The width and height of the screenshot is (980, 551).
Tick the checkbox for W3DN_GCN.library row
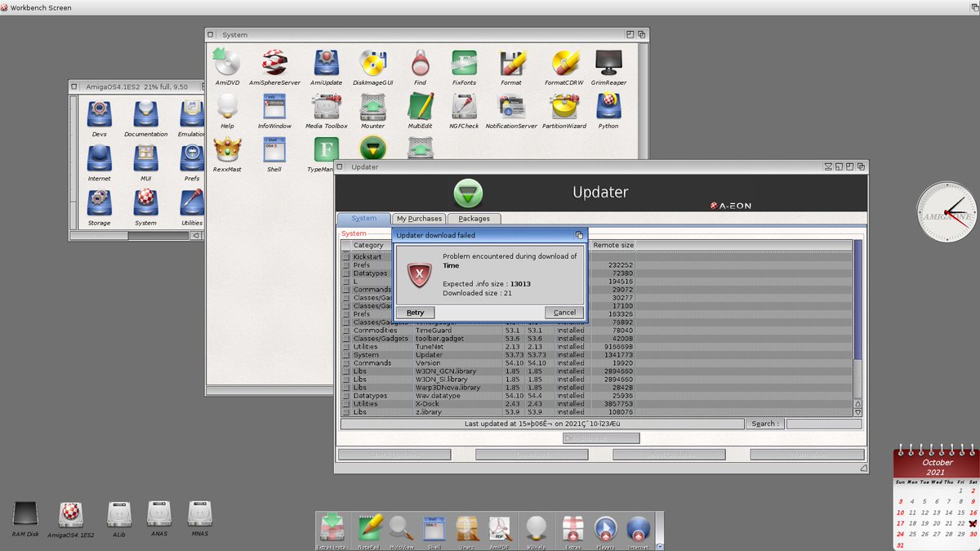346,371
